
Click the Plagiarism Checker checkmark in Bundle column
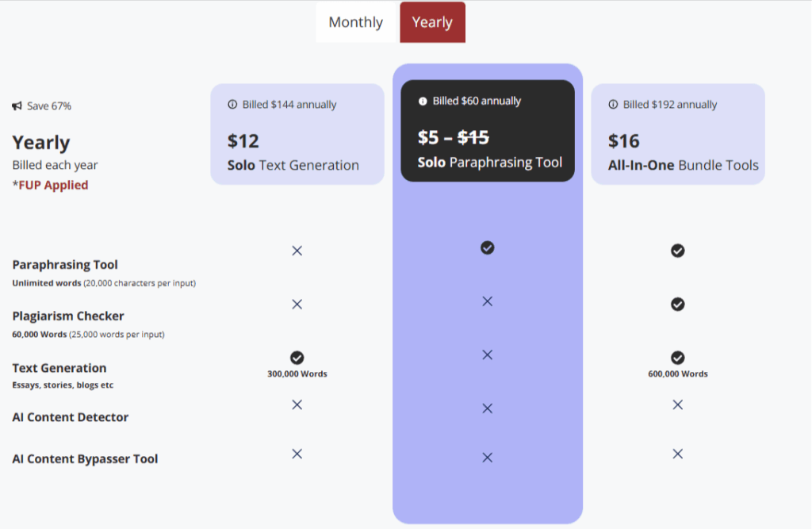[677, 304]
